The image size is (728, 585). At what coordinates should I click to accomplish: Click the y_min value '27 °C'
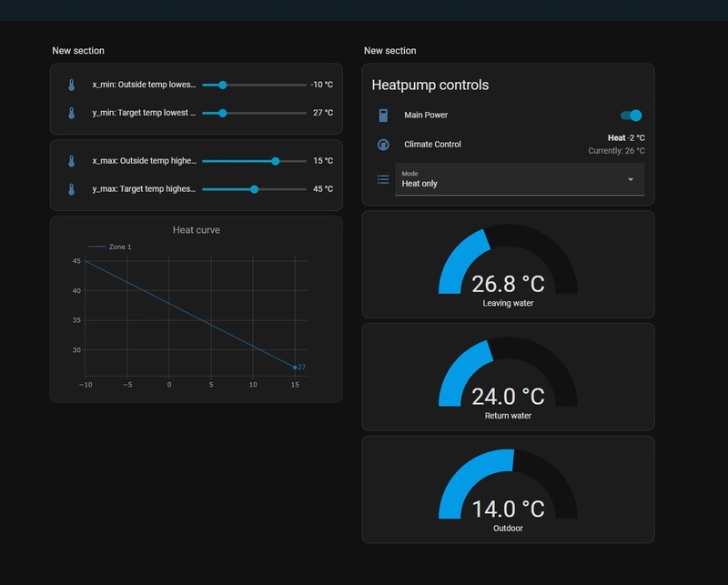(x=323, y=113)
